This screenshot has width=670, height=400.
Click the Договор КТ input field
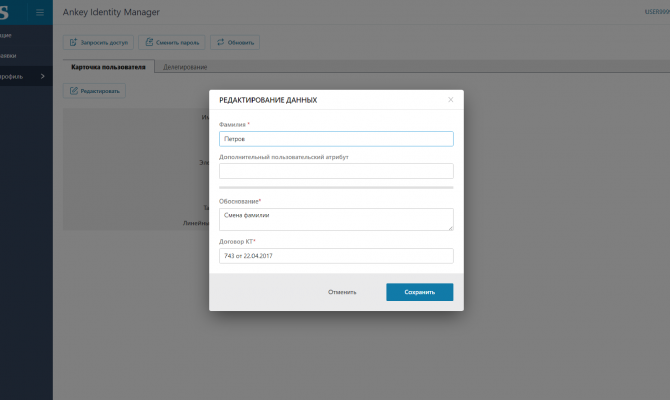(336, 256)
